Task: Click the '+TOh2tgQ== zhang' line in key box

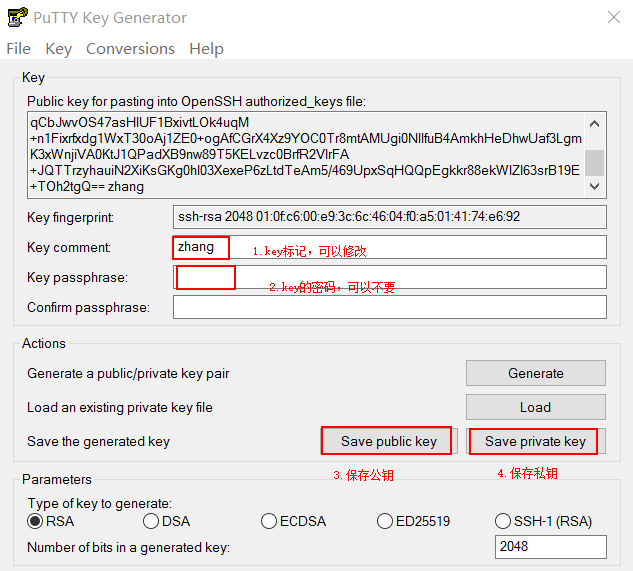Action: pos(87,187)
